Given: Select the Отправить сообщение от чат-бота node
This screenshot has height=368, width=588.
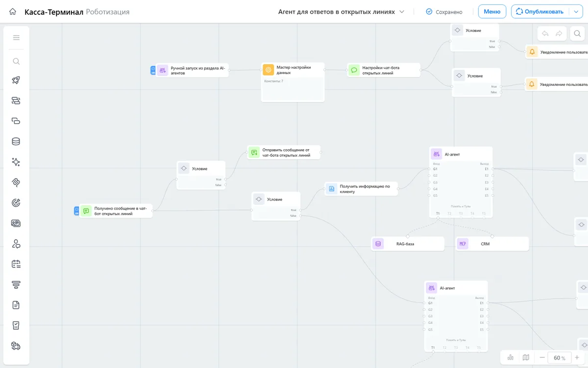Looking at the screenshot, I should 284,152.
